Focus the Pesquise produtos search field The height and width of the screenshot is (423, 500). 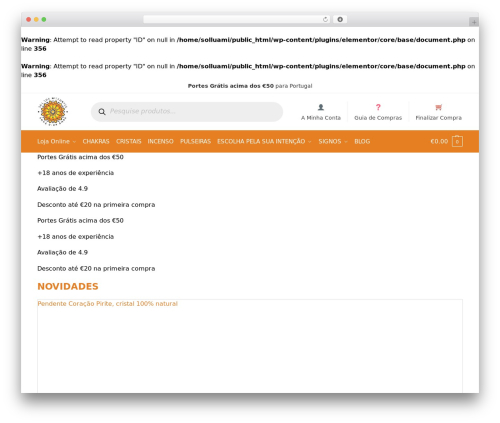pyautogui.click(x=187, y=112)
